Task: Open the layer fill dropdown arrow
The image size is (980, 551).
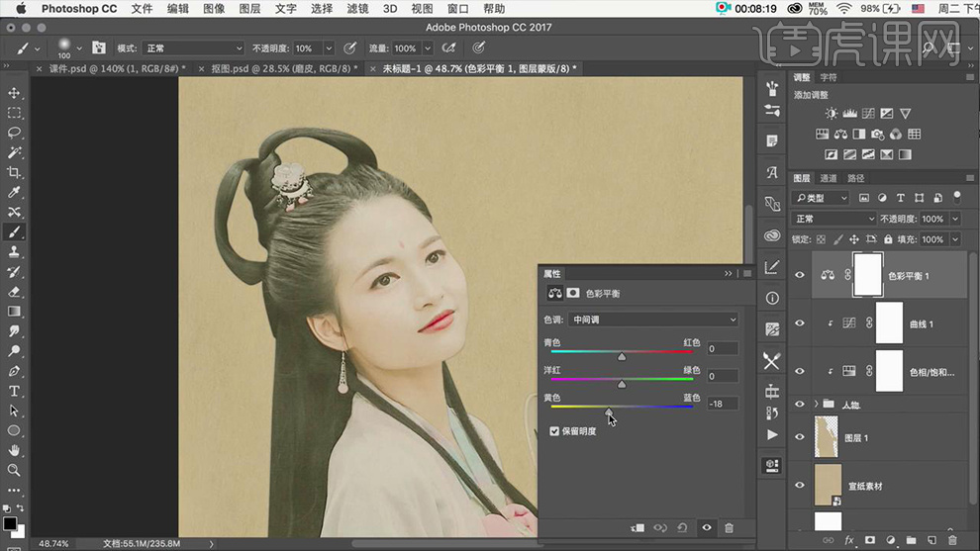Action: coord(955,239)
